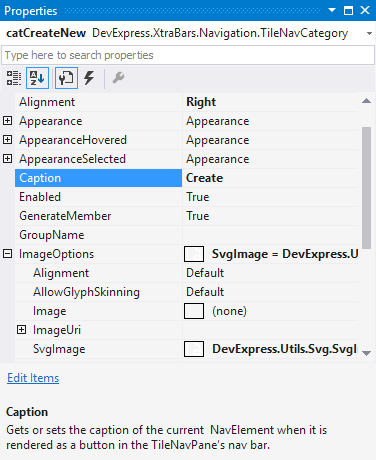Click the (none) Image preview box
Viewport: 376px width, 460px height.
194,311
